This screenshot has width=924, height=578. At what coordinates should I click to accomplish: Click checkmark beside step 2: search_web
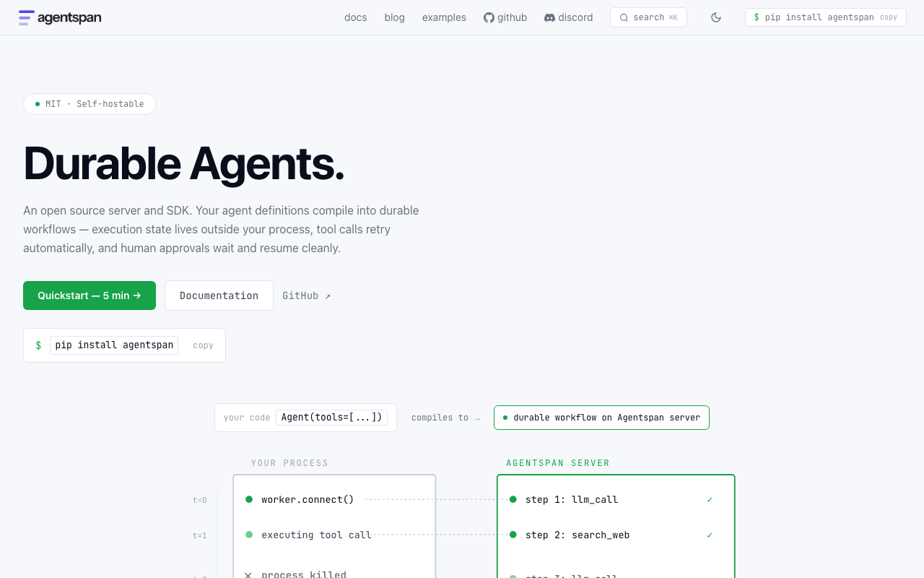tap(710, 535)
